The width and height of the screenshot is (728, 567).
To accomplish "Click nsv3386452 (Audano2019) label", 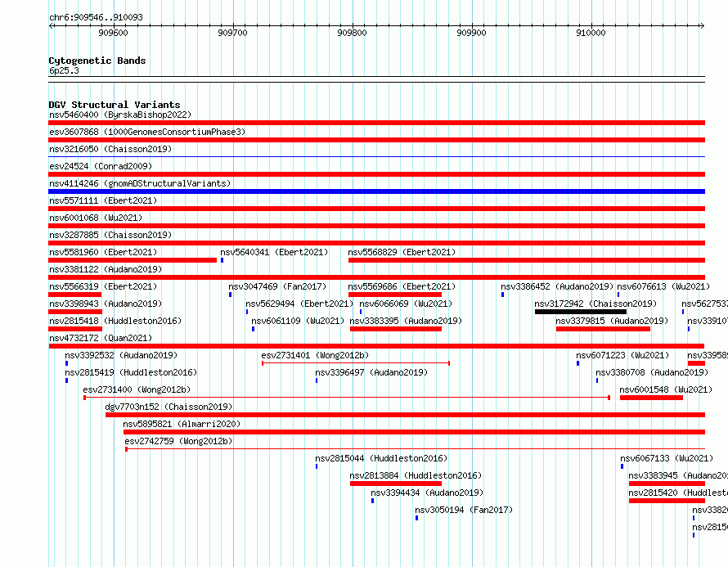I will 557,286.
